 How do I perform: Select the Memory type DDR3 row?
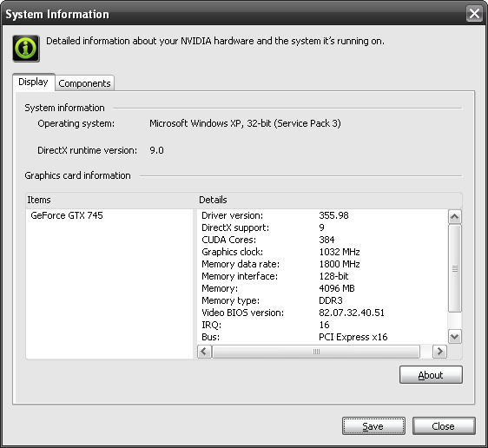[x=322, y=300]
